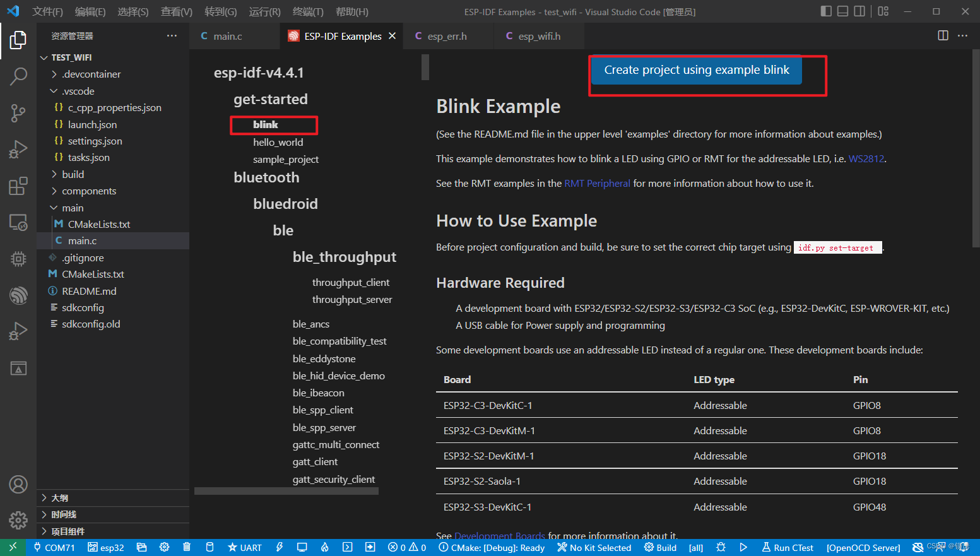The width and height of the screenshot is (980, 556).
Task: Open the errors and warnings counter
Action: (407, 548)
